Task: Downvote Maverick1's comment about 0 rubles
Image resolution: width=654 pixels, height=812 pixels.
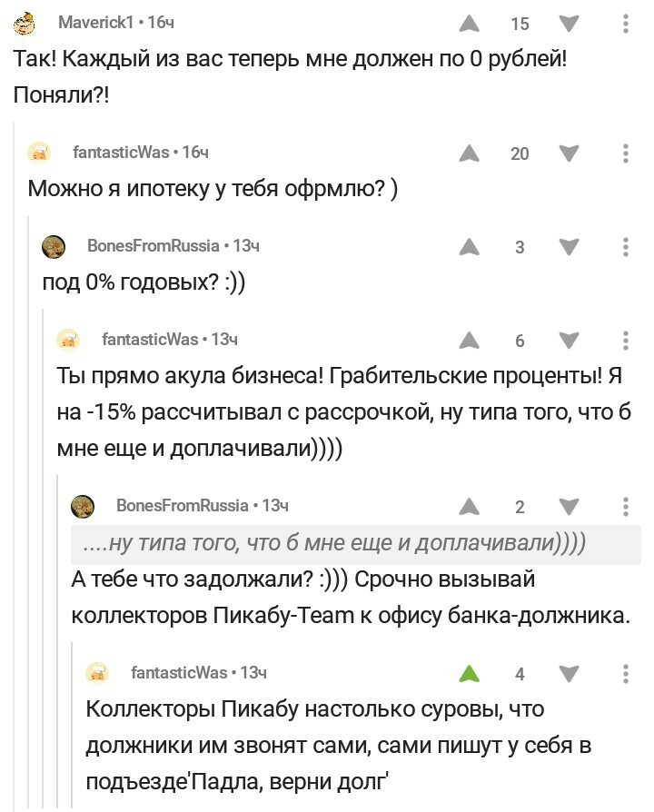Action: point(569,24)
